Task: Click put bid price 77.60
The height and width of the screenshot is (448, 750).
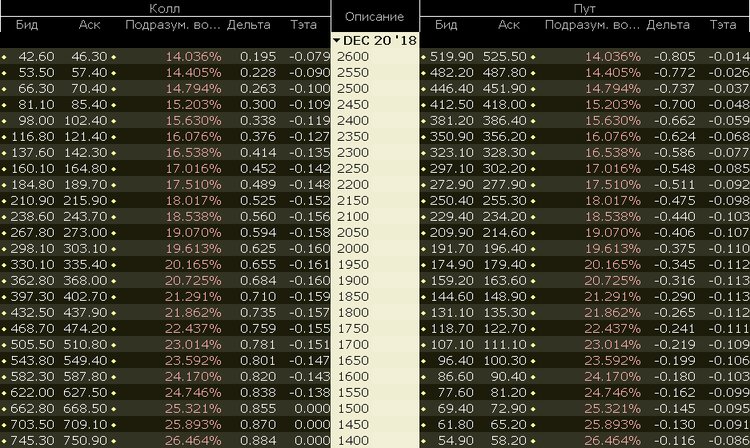Action: coord(455,393)
